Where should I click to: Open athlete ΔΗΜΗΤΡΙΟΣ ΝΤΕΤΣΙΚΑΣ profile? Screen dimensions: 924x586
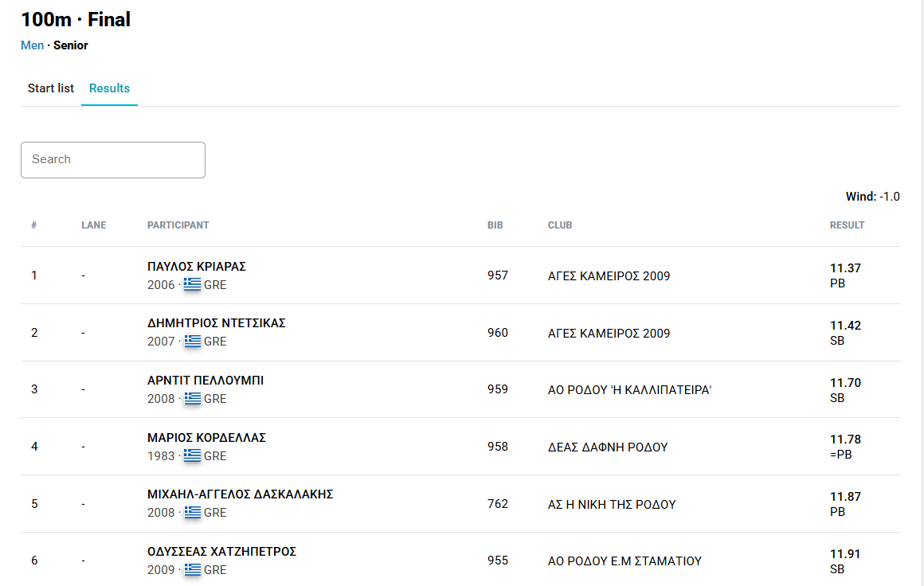pyautogui.click(x=216, y=323)
